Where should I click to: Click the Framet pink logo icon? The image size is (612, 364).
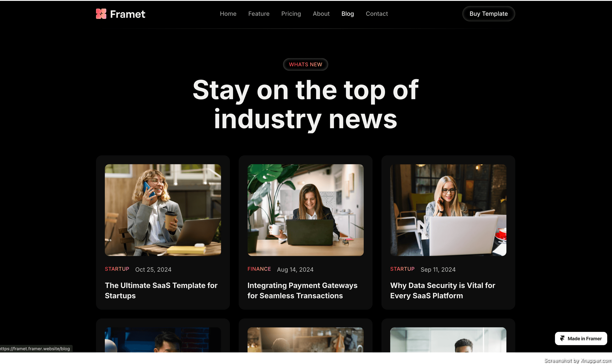[101, 14]
